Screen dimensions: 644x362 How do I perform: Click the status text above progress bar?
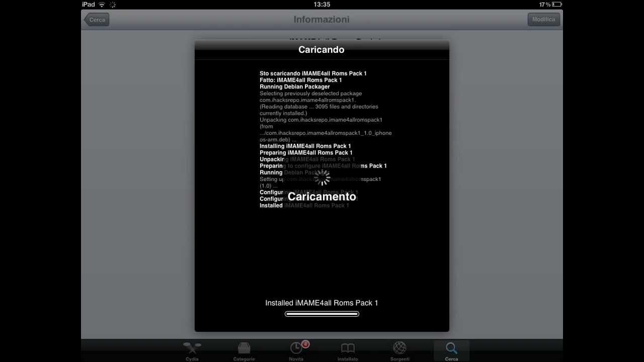pos(321,303)
